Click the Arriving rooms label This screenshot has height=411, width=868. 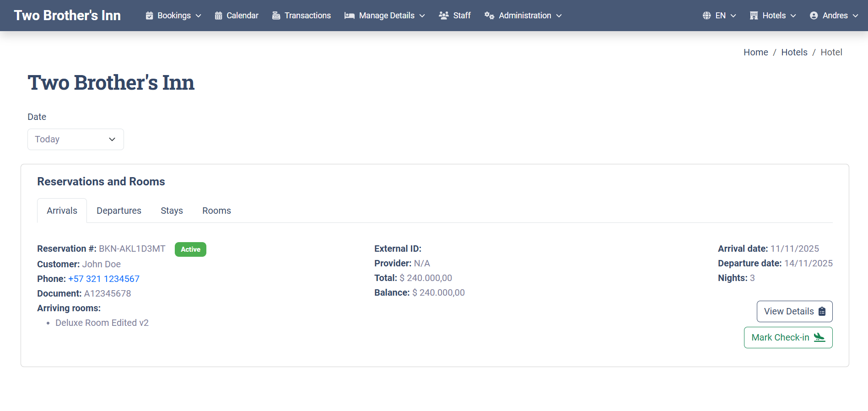coord(69,308)
